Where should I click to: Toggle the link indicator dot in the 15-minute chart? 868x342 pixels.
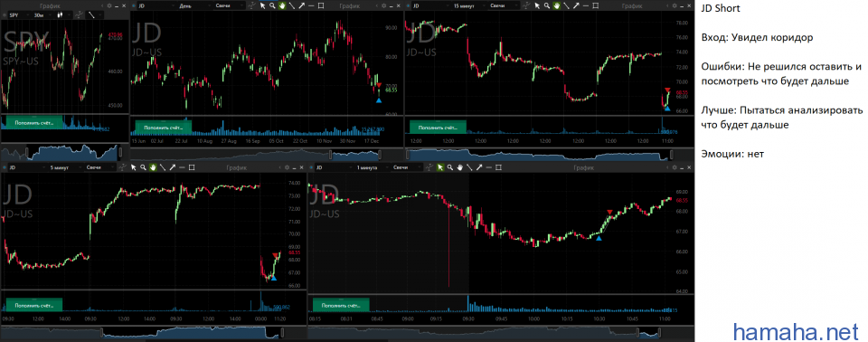click(408, 5)
